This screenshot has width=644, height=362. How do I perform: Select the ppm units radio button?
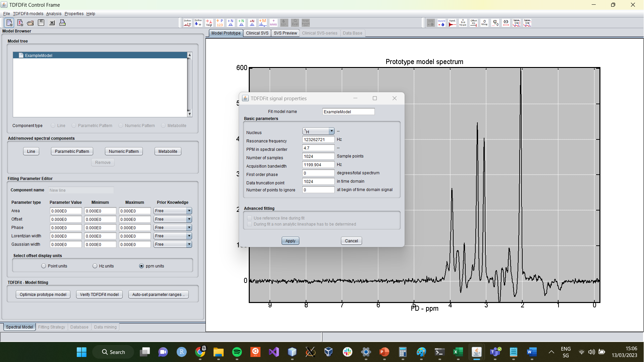tap(141, 266)
